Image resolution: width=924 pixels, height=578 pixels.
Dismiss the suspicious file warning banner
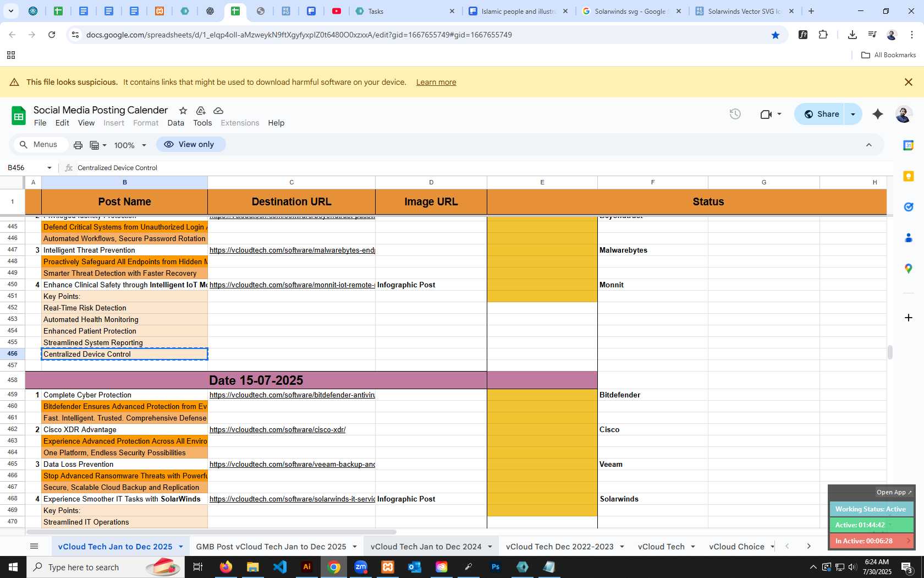point(909,82)
